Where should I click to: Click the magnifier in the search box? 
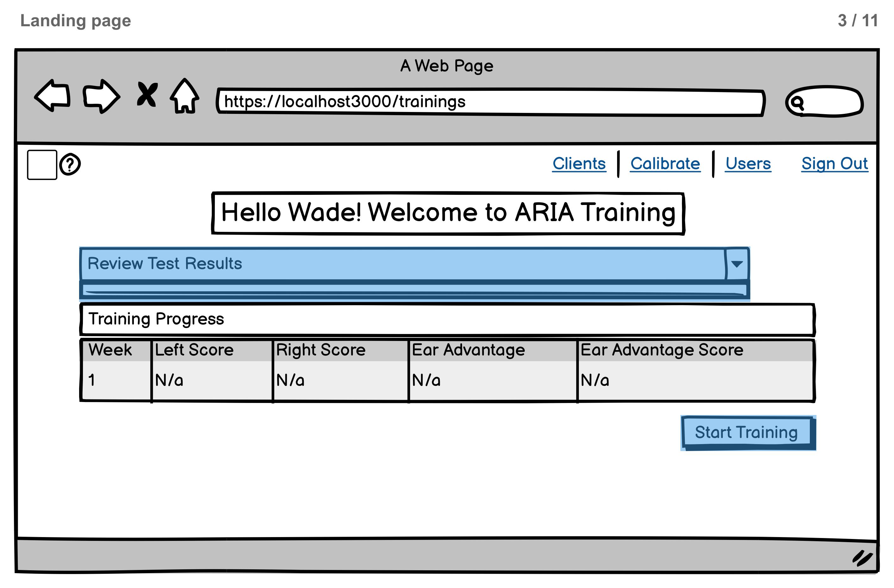[x=797, y=102]
